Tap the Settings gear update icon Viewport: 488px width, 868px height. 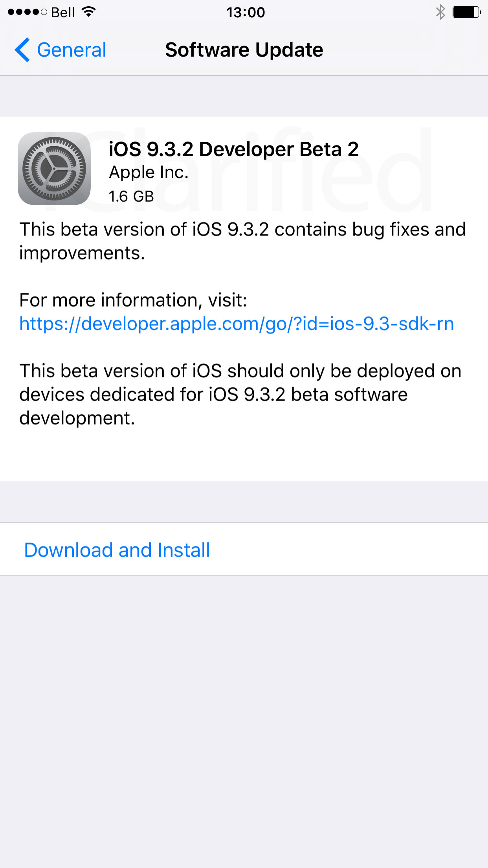coord(54,169)
